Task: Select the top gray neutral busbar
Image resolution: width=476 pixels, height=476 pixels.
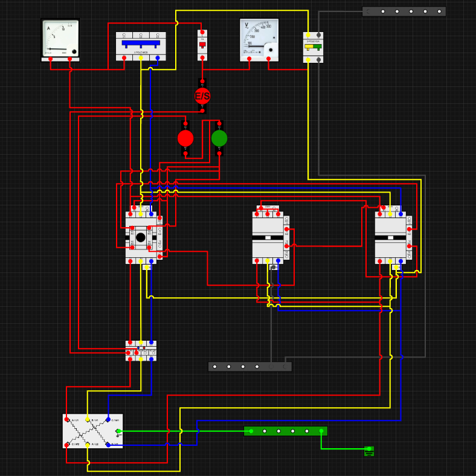Action: click(404, 11)
